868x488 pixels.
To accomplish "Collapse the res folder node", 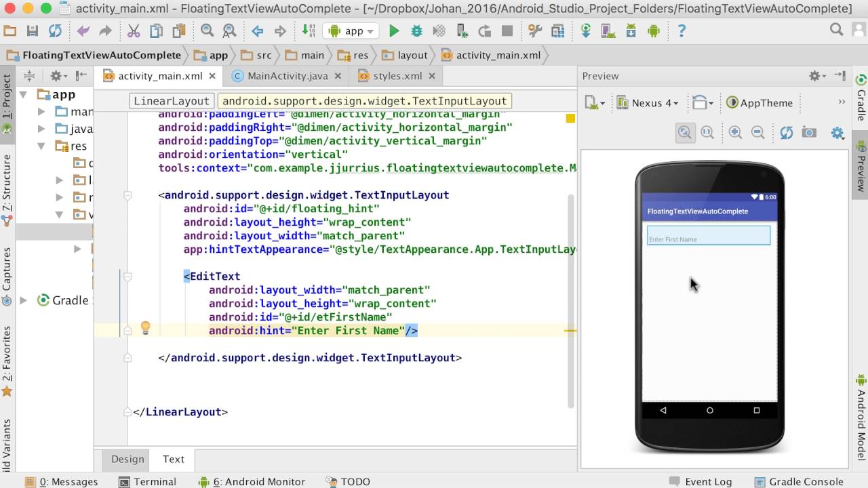I will tap(41, 146).
